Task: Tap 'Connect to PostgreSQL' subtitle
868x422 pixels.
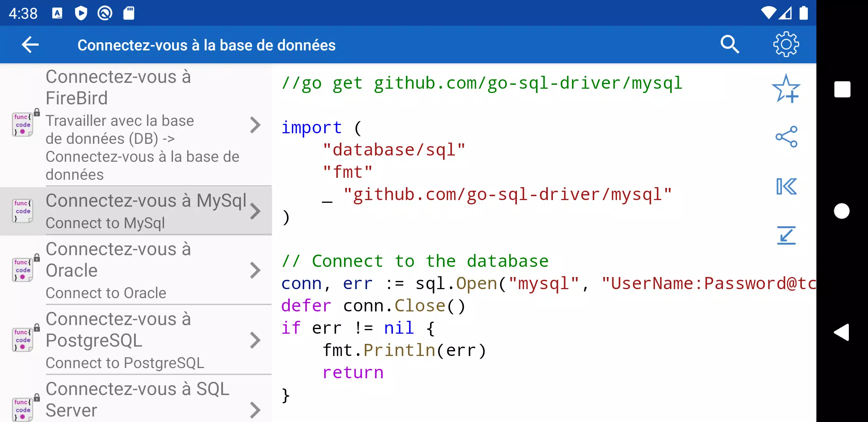Action: tap(125, 363)
